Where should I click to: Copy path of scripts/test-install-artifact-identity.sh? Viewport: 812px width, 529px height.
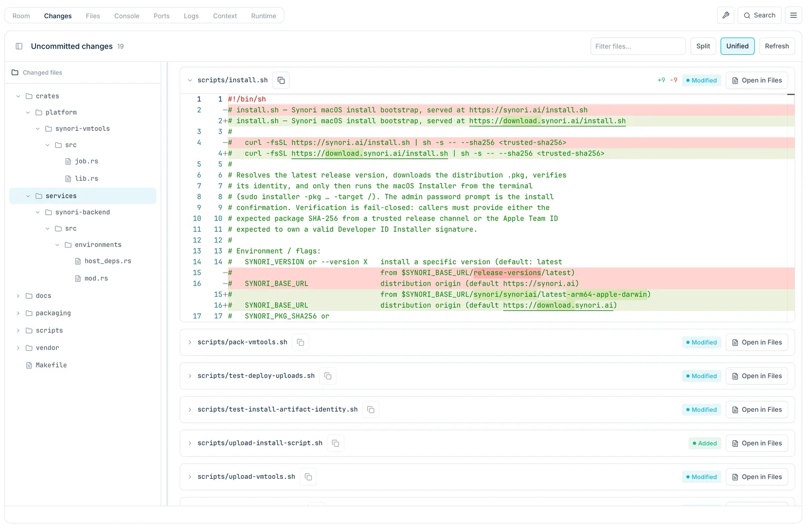tap(371, 409)
